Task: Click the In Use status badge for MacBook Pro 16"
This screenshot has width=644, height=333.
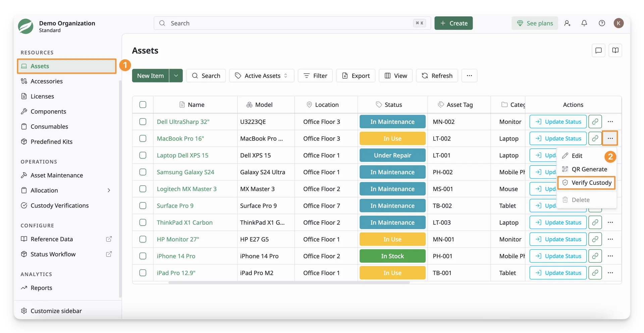Action: [x=392, y=138]
